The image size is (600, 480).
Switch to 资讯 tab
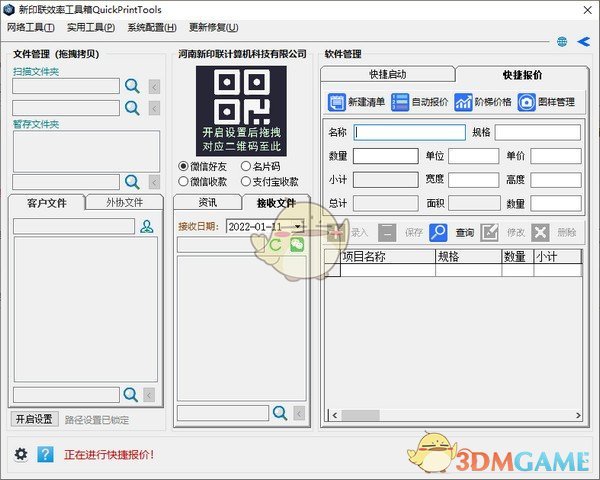tap(208, 202)
